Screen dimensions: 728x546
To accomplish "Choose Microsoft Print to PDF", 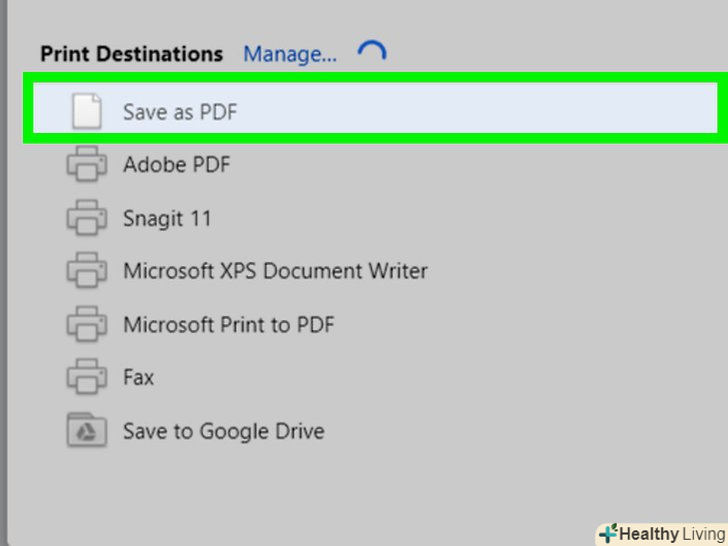I will [x=228, y=324].
